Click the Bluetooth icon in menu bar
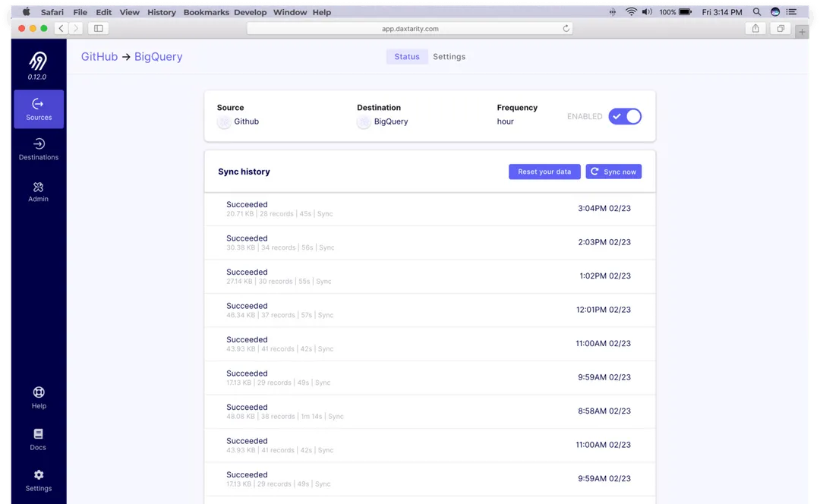 (613, 11)
